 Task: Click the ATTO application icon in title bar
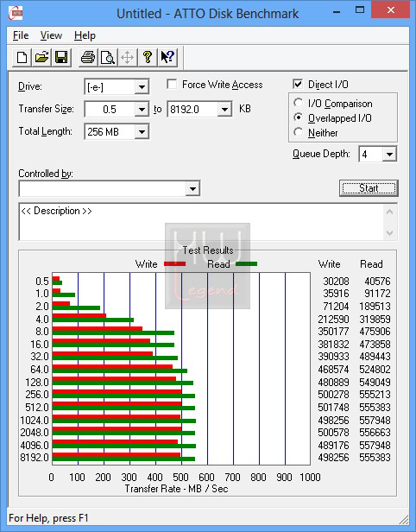tap(16, 13)
